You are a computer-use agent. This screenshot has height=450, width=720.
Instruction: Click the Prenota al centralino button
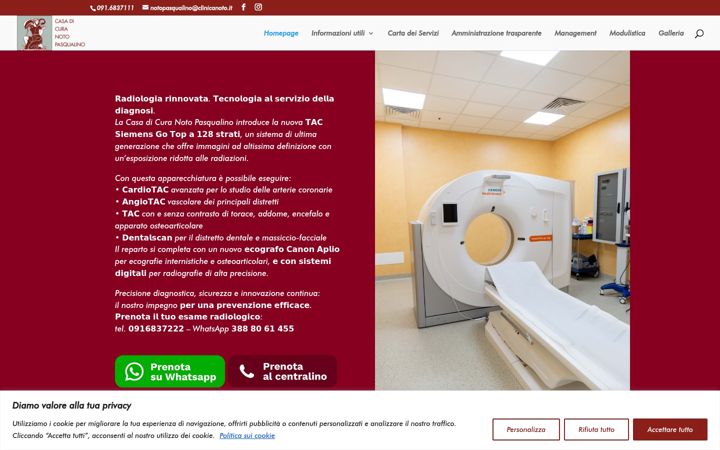point(283,371)
